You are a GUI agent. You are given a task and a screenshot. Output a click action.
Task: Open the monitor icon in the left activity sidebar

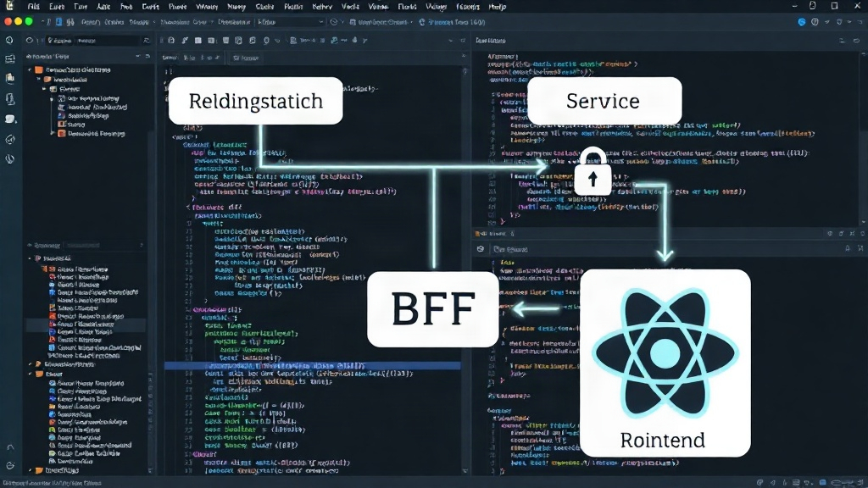click(x=9, y=59)
